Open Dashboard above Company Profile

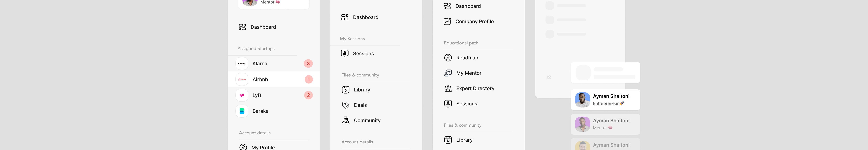tap(468, 6)
